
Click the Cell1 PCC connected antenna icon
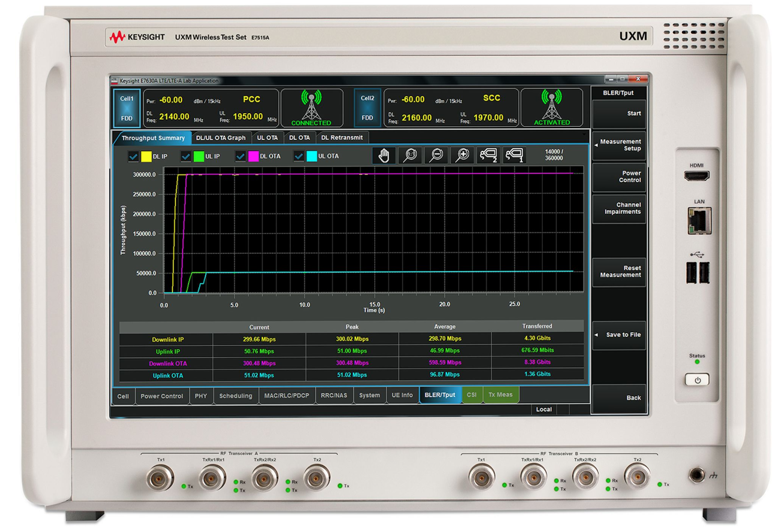pyautogui.click(x=310, y=108)
